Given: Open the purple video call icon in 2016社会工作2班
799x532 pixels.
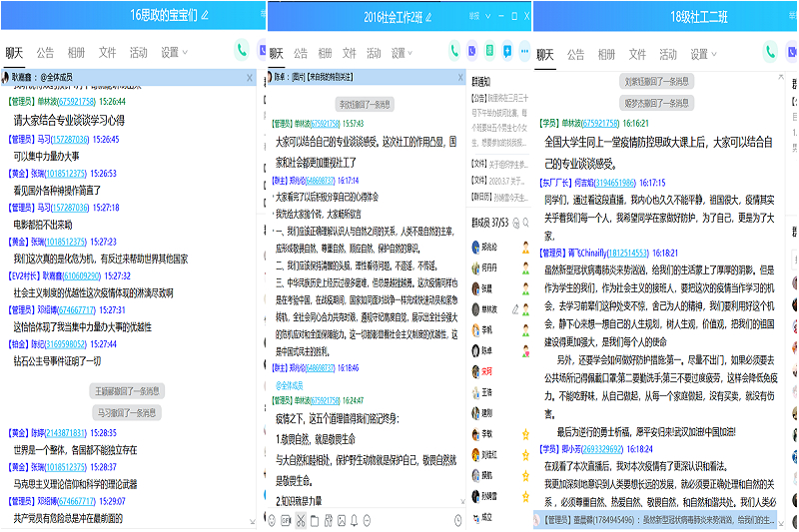Looking at the screenshot, I should (471, 50).
